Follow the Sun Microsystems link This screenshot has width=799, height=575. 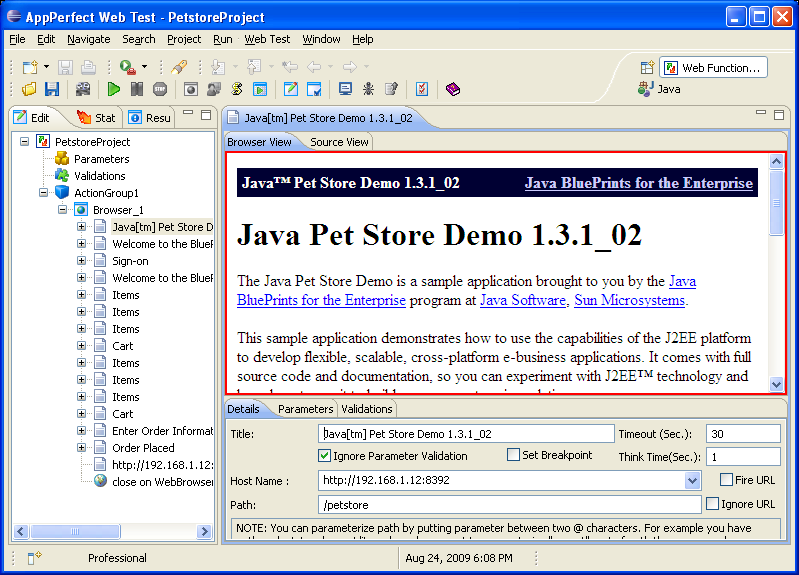pyautogui.click(x=629, y=300)
